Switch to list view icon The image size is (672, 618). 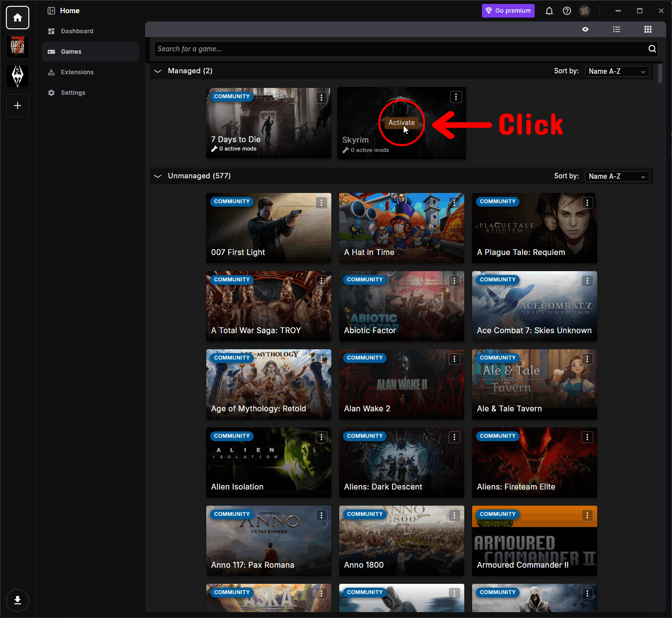[617, 29]
